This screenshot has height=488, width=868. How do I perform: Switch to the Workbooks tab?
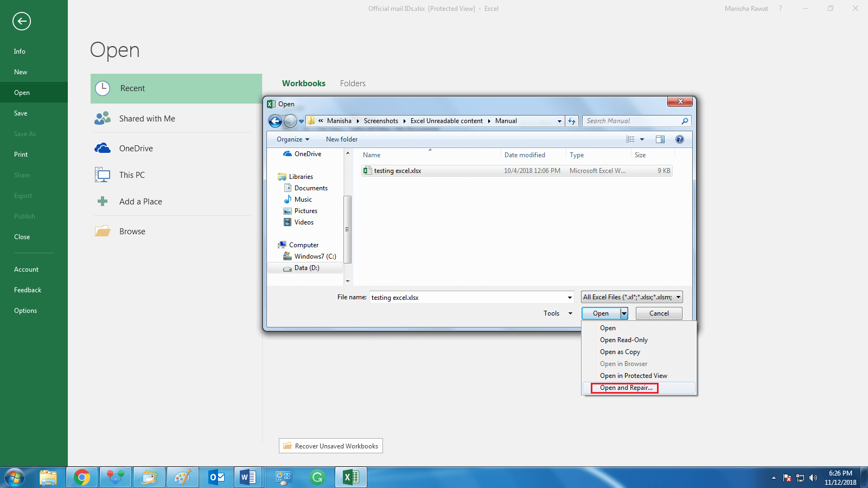tap(304, 84)
